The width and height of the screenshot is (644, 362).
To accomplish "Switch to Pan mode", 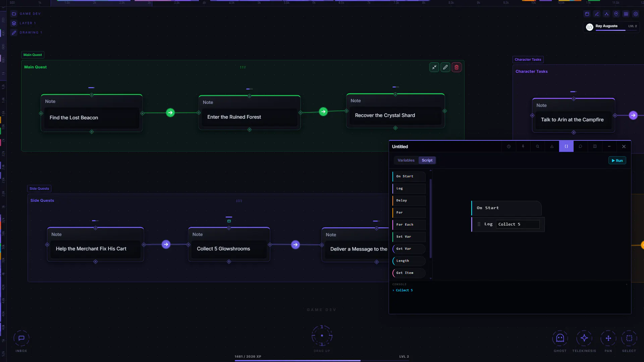I will coord(608,339).
